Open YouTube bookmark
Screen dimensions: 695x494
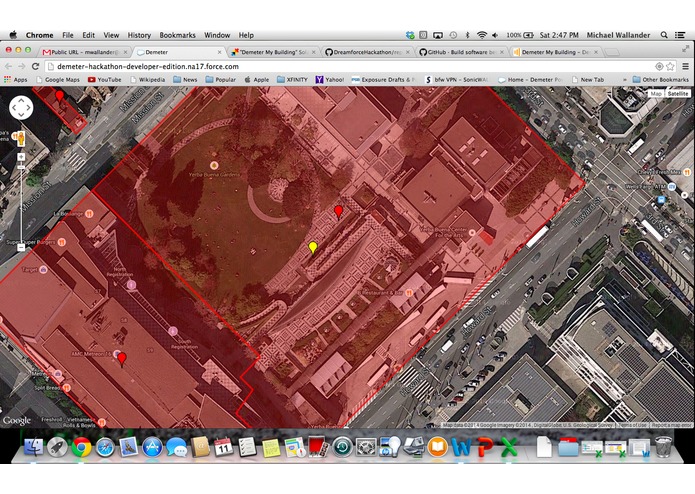pyautogui.click(x=105, y=80)
